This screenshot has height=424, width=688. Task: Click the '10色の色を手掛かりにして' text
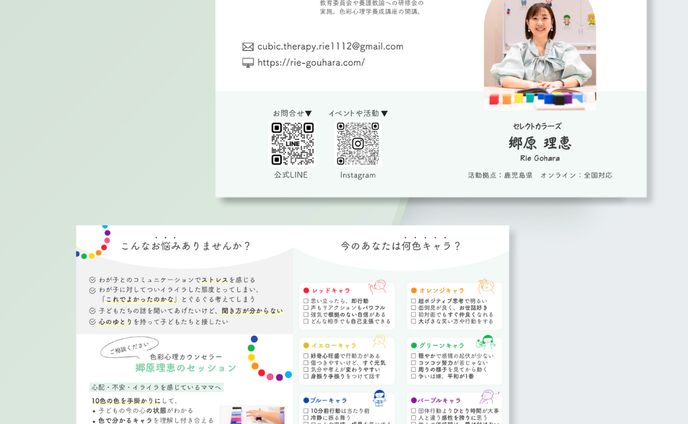(134, 401)
